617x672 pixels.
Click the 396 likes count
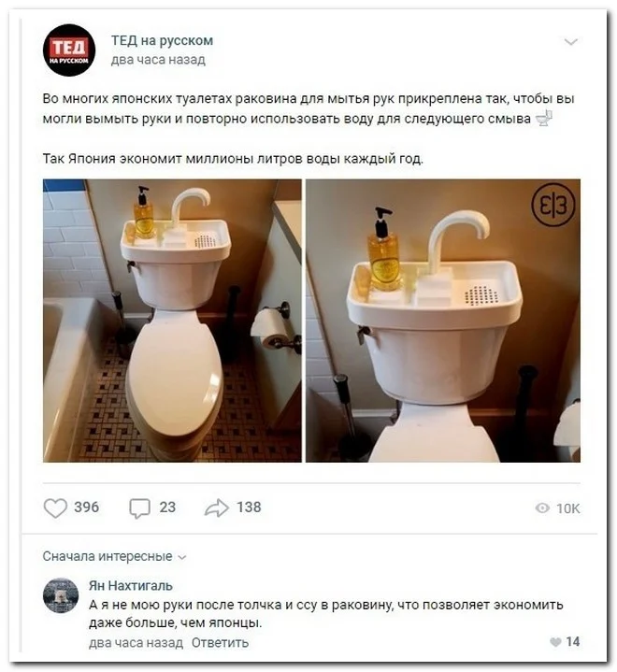(87, 508)
